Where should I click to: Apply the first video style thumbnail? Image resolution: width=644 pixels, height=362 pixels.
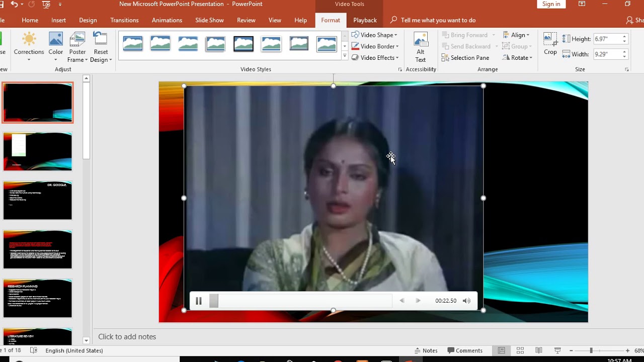[x=133, y=44]
